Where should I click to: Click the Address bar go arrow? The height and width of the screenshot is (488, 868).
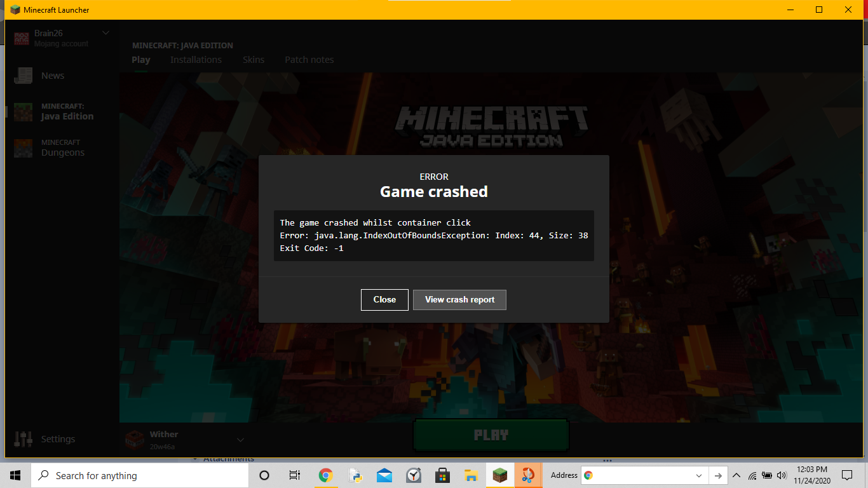coord(718,475)
